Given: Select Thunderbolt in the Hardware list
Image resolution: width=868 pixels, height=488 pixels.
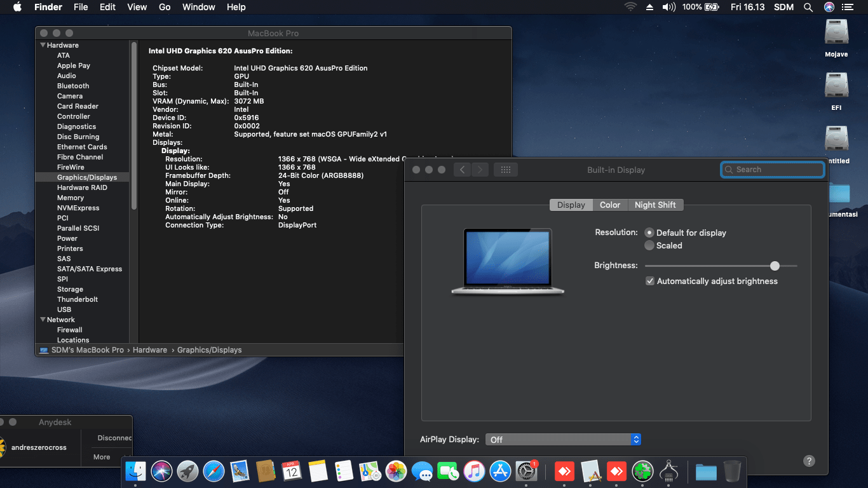Looking at the screenshot, I should point(78,299).
